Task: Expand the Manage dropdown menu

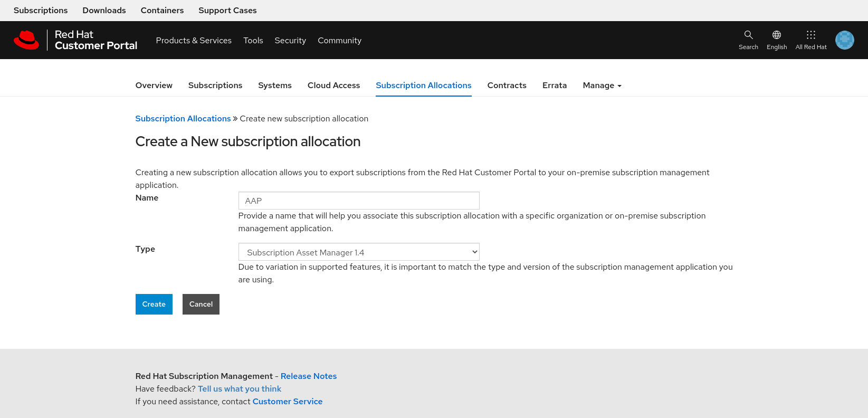Action: 602,85
